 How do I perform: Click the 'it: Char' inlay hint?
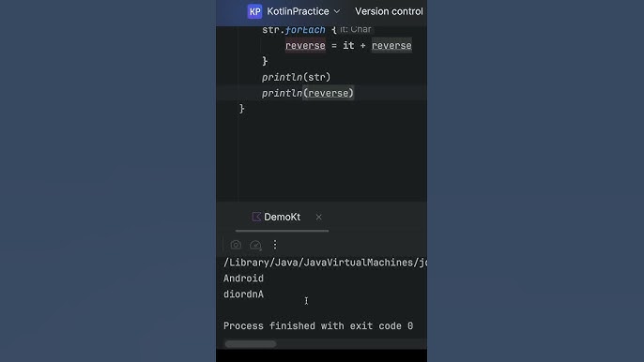tap(356, 30)
